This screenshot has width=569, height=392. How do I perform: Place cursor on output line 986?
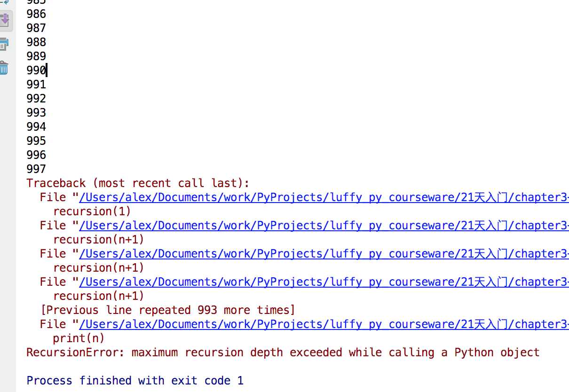[36, 14]
